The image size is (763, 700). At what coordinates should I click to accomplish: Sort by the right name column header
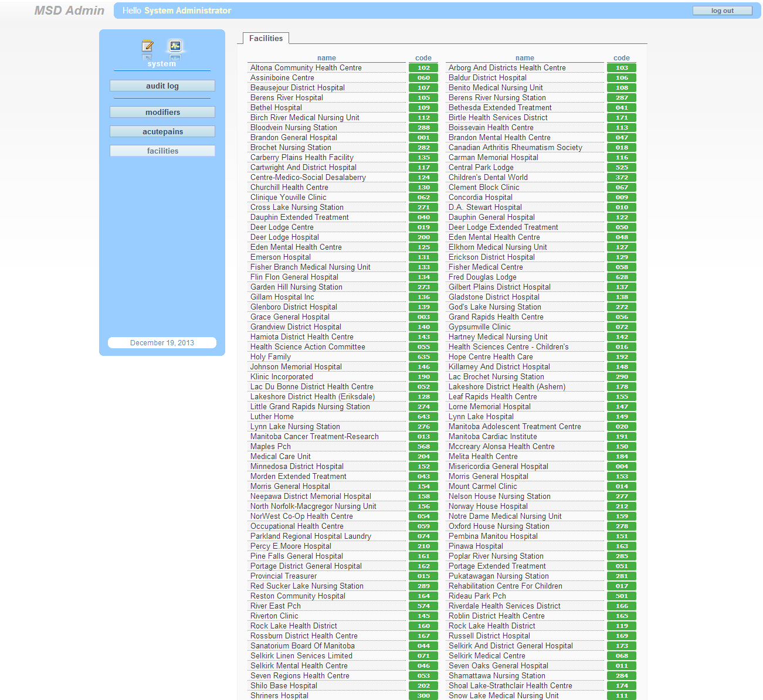[x=525, y=58]
